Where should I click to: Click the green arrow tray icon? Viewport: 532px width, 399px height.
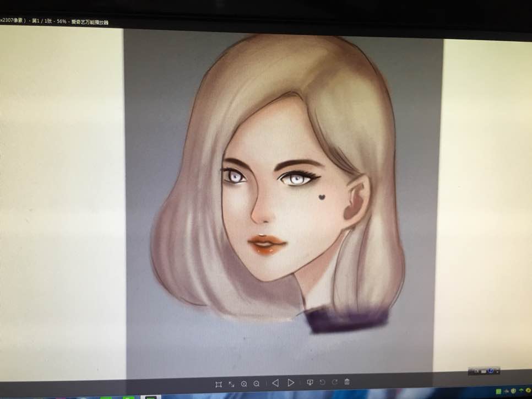coord(521,391)
